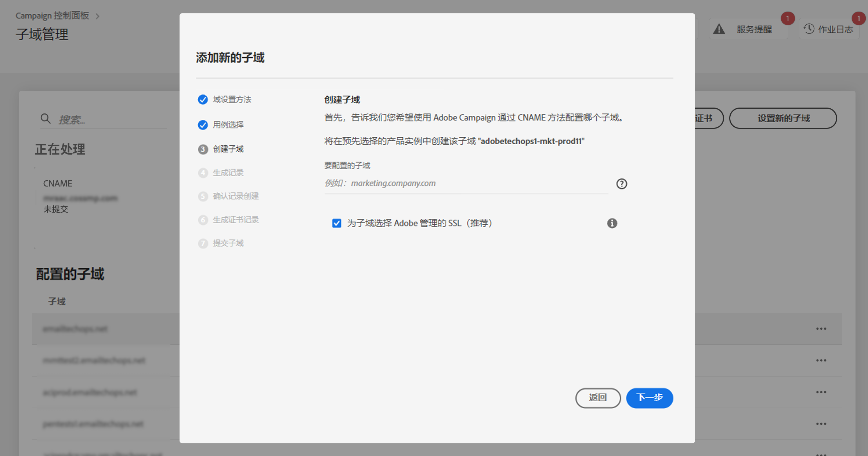Uncheck the Adobe 管理的 SSL checkbox
868x456 pixels.
[336, 223]
